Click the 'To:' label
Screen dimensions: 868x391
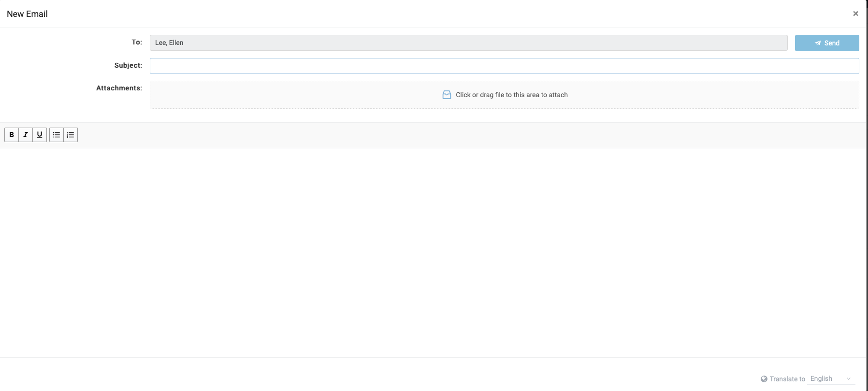pos(137,42)
